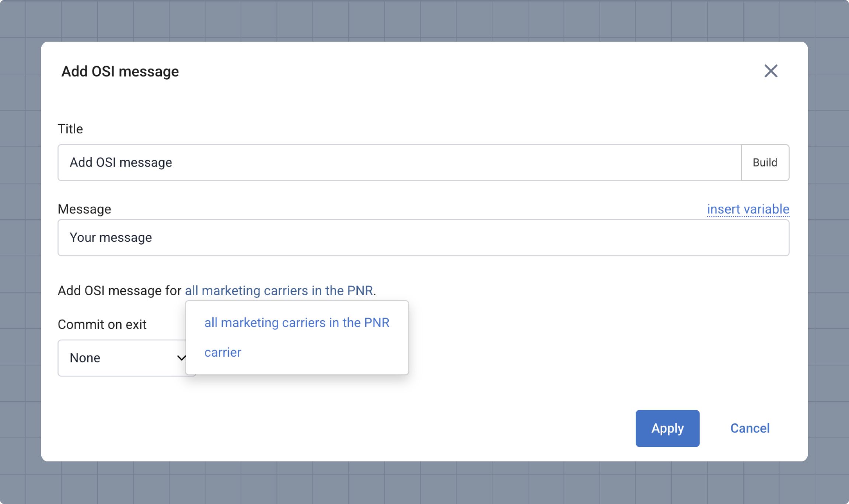Viewport: 849px width, 504px height.
Task: Apply the OSI message settings
Action: [667, 428]
